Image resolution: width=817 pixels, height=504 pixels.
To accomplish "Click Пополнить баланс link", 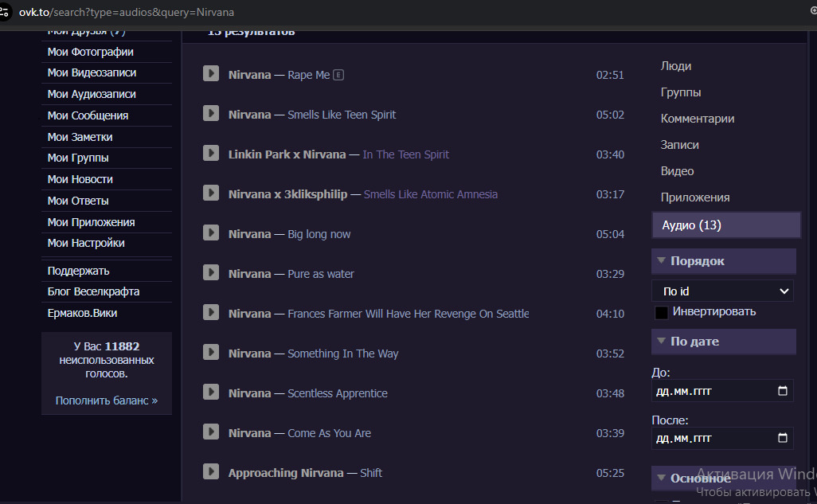I will 106,400.
